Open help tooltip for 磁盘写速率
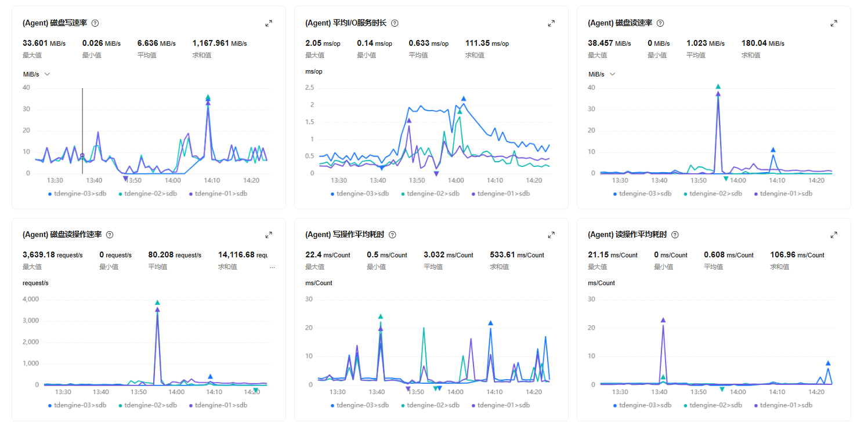 click(x=95, y=23)
